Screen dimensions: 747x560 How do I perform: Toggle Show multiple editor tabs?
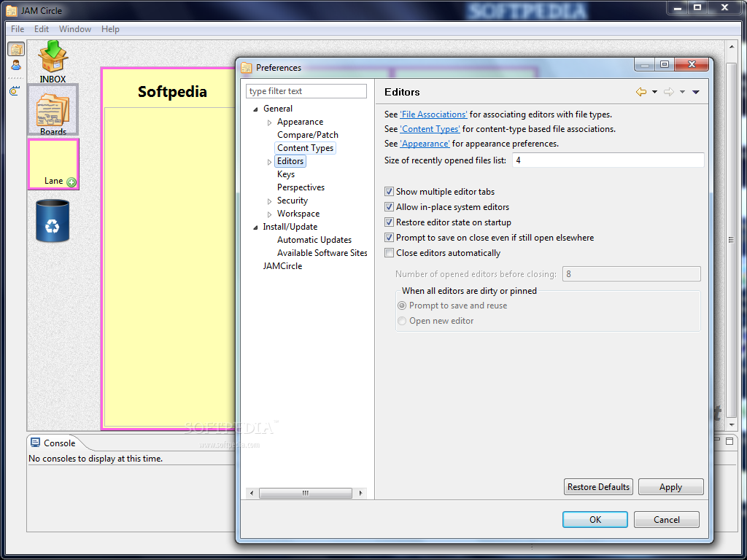[x=390, y=192]
